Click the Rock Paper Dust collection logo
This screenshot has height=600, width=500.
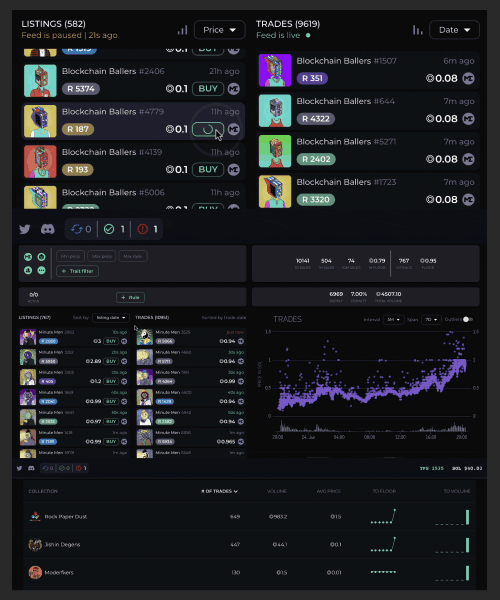(35, 516)
